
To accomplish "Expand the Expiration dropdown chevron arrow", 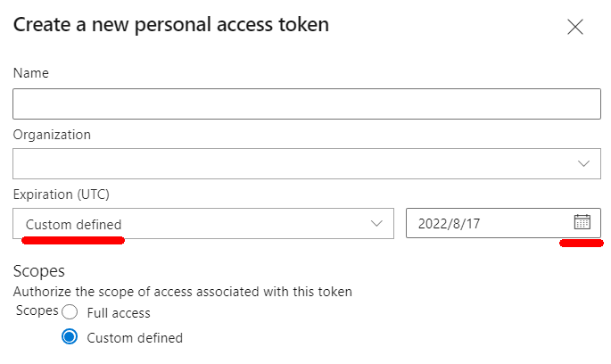I will tap(376, 224).
